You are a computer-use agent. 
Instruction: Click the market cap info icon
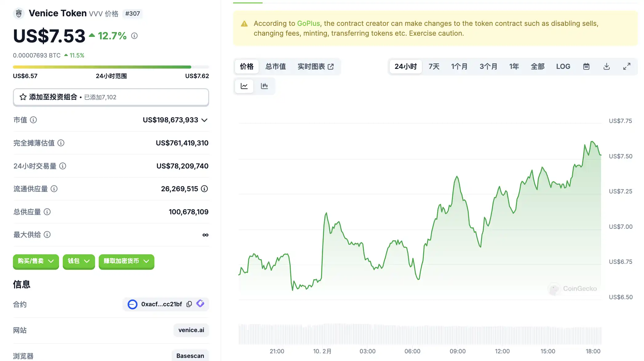(x=34, y=120)
